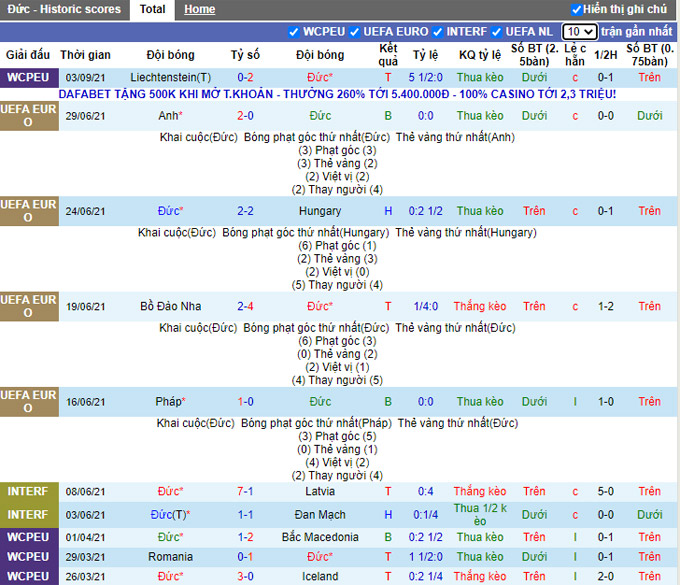This screenshot has height=585, width=680.
Task: Click the WCPEU badge for 03/09/21 match
Action: click(x=28, y=78)
